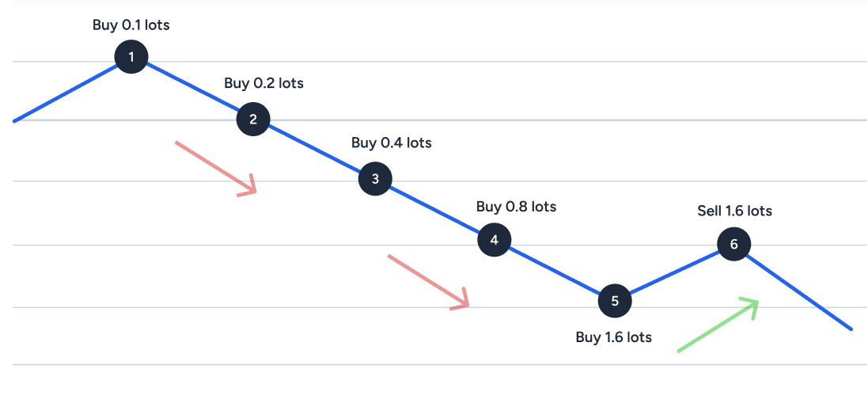Screen dimensions: 868x411
Task: Click the lowest point marker 5
Action: (616, 301)
